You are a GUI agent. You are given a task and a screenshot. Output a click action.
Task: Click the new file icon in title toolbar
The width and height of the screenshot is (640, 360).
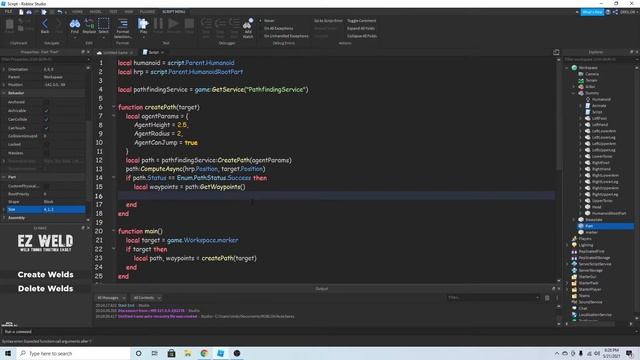point(21,12)
